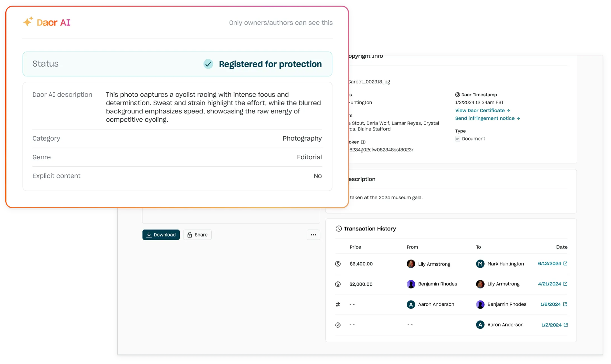Click the Photography category value
The height and width of the screenshot is (364, 611).
302,138
